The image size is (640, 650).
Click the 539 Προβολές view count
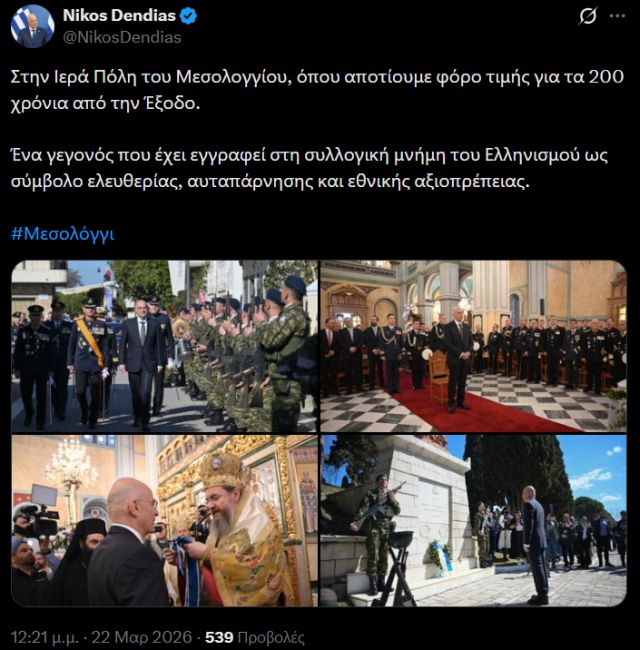click(255, 637)
